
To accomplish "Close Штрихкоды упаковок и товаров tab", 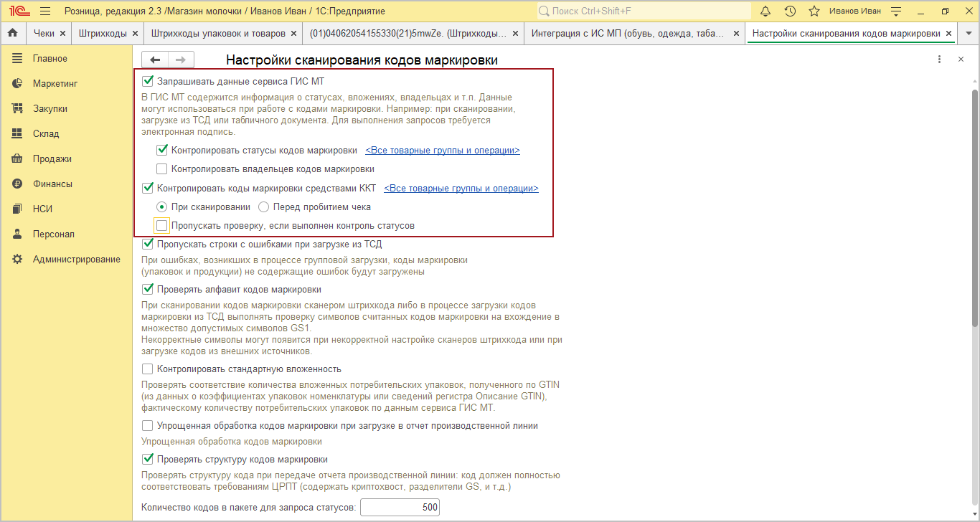I will pos(294,34).
